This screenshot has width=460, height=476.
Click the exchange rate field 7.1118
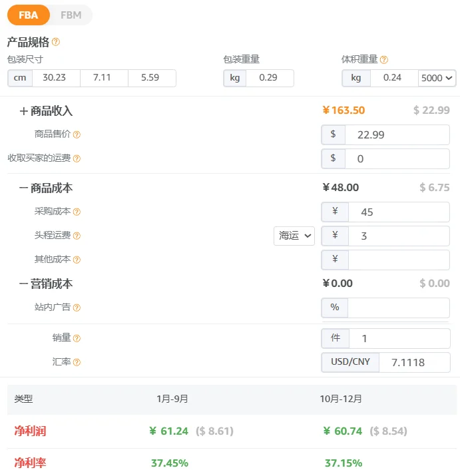tap(415, 362)
